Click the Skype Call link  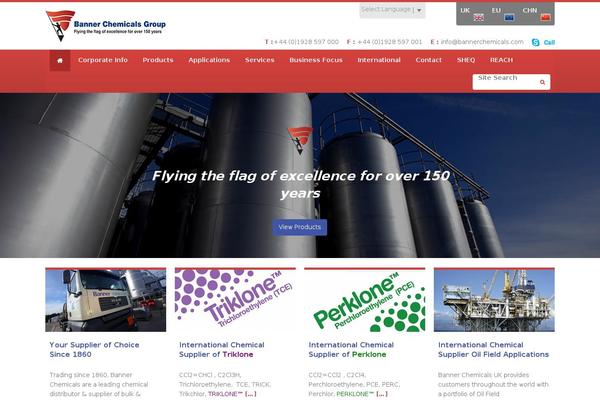(x=549, y=42)
